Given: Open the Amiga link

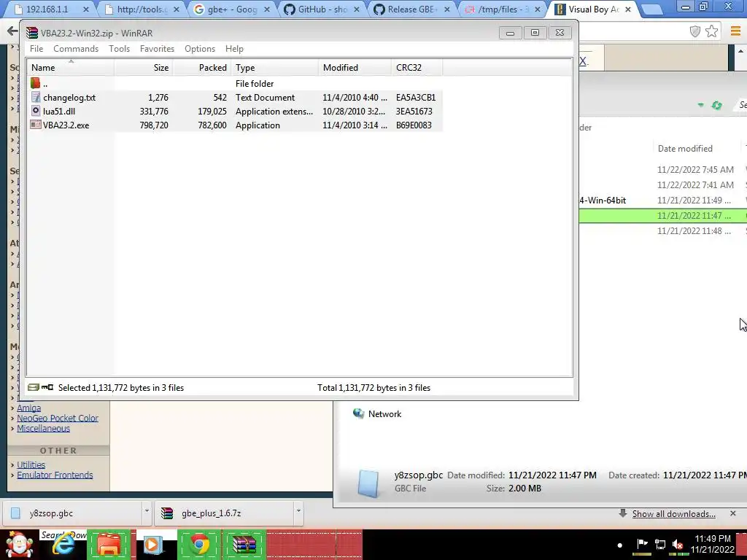Looking at the screenshot, I should pyautogui.click(x=28, y=408).
